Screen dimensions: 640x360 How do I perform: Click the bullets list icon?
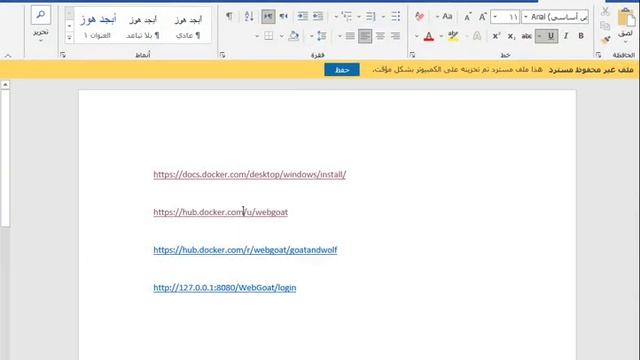point(396,16)
